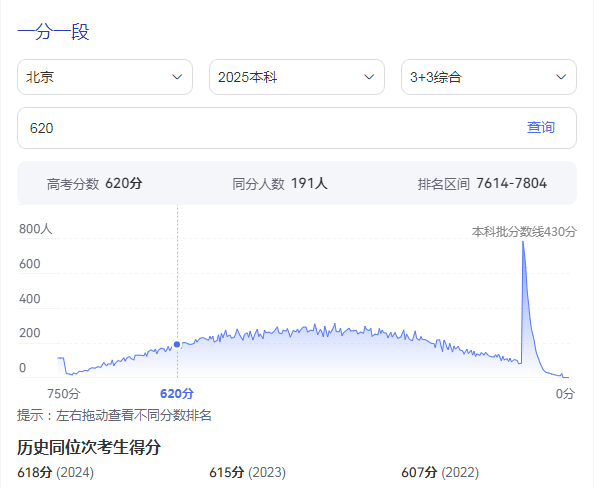Click the blue 620 data point on chart
Viewport: 594px width, 488px height.
pos(177,344)
